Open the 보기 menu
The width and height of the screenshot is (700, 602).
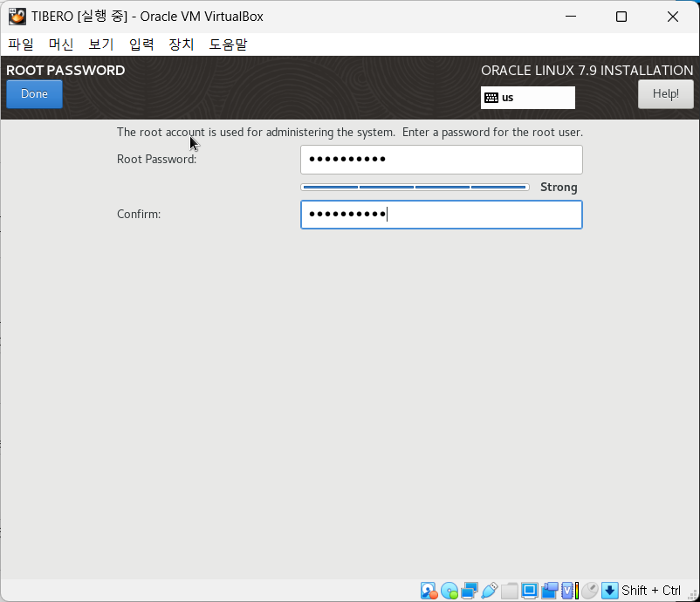[101, 44]
